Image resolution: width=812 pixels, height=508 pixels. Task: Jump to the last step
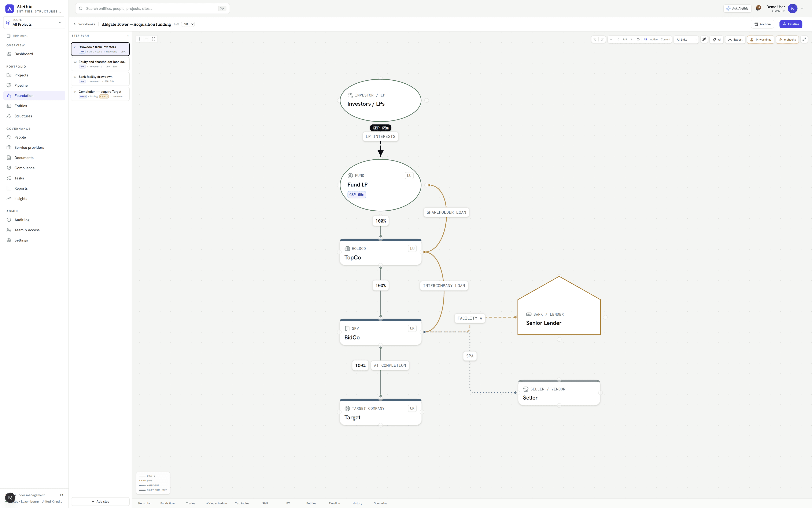[638, 39]
